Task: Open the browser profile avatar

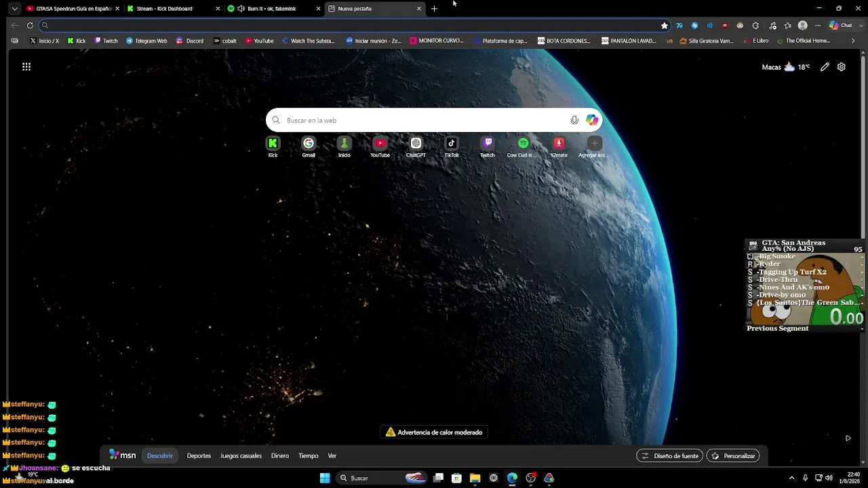Action: [803, 26]
